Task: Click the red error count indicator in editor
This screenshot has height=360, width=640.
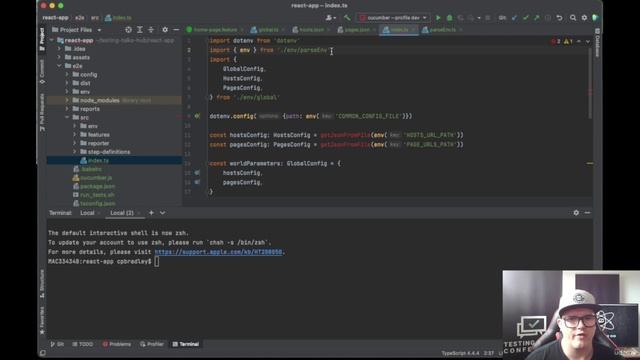Action: (x=556, y=41)
